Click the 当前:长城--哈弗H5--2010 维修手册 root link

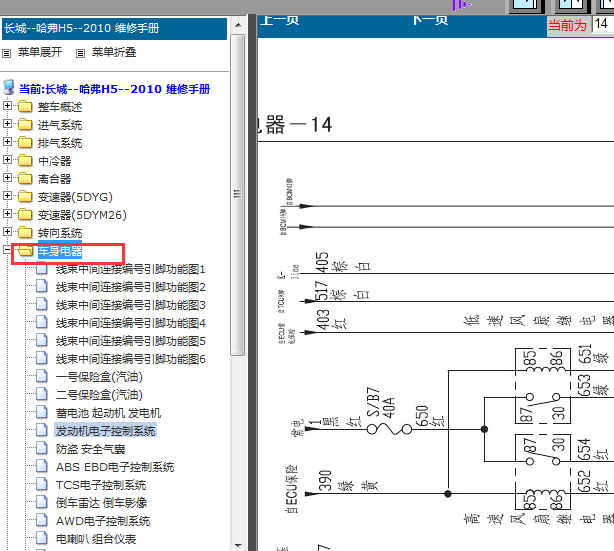[114, 89]
